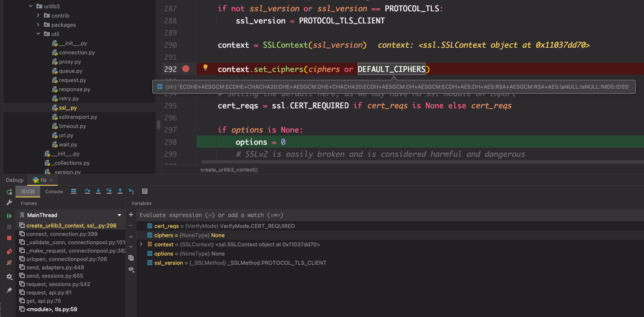Collapse the util folder in project tree
The height and width of the screenshot is (317, 644).
pos(38,34)
